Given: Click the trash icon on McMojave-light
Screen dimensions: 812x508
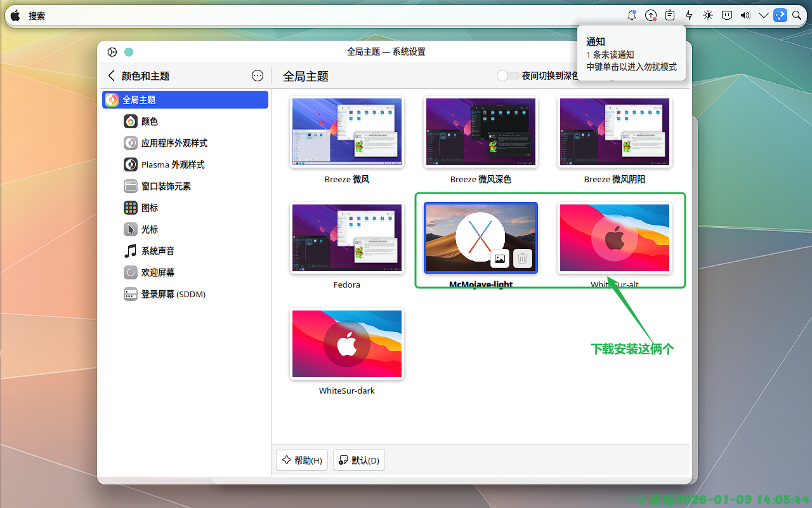Looking at the screenshot, I should click(x=522, y=258).
